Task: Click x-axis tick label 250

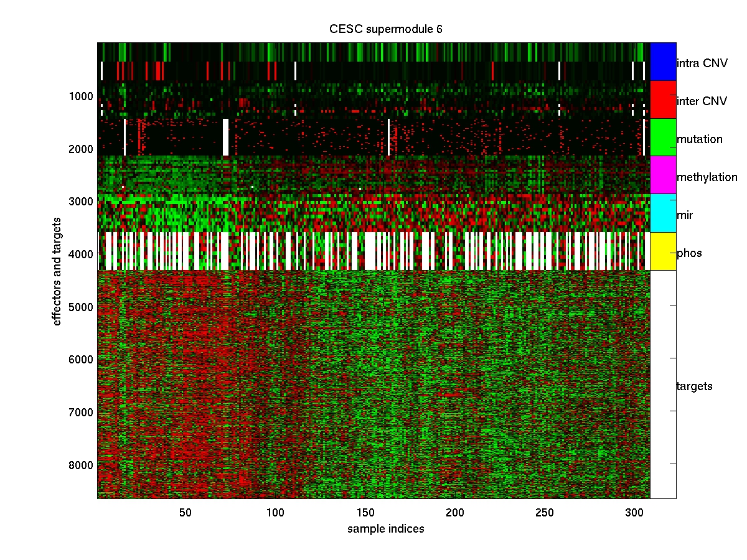Action: (545, 513)
